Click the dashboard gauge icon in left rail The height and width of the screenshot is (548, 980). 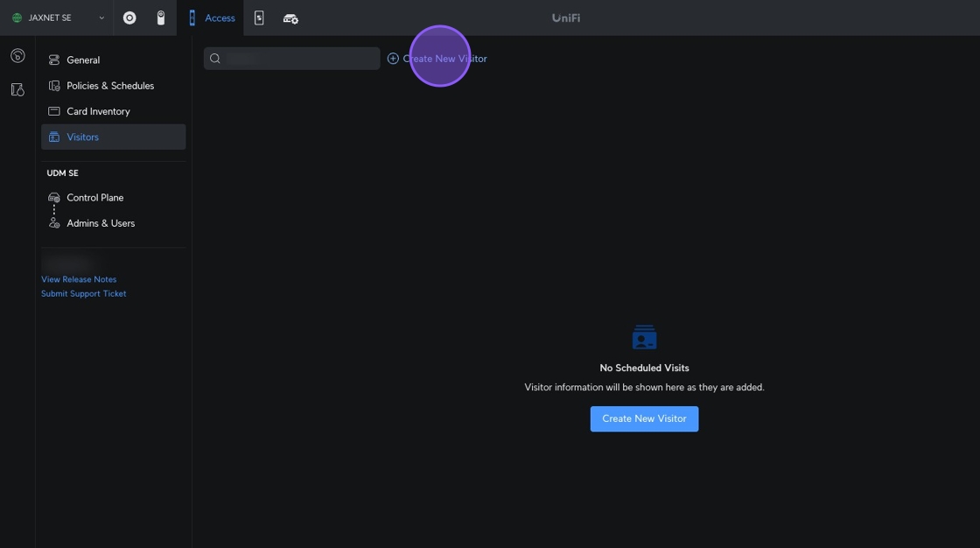(x=17, y=56)
